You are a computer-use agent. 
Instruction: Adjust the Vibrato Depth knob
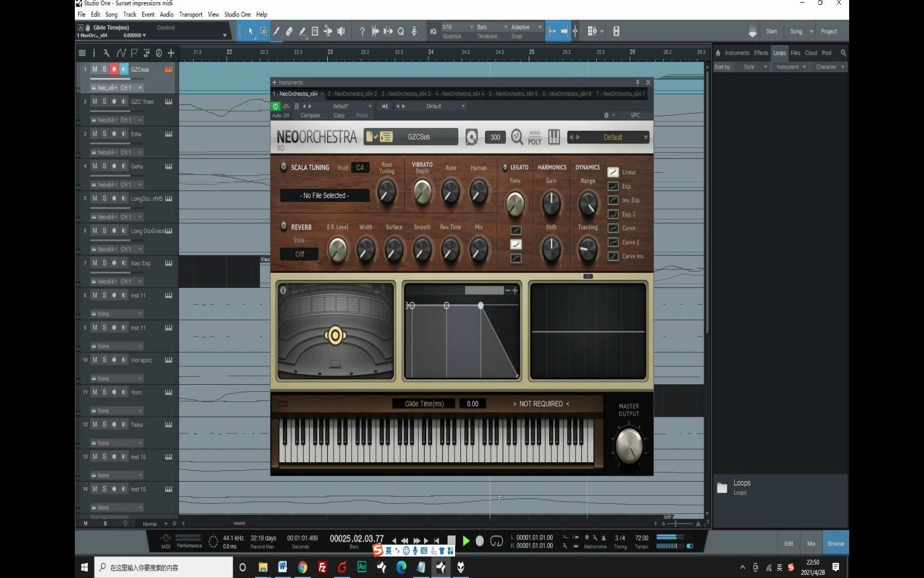pos(422,192)
